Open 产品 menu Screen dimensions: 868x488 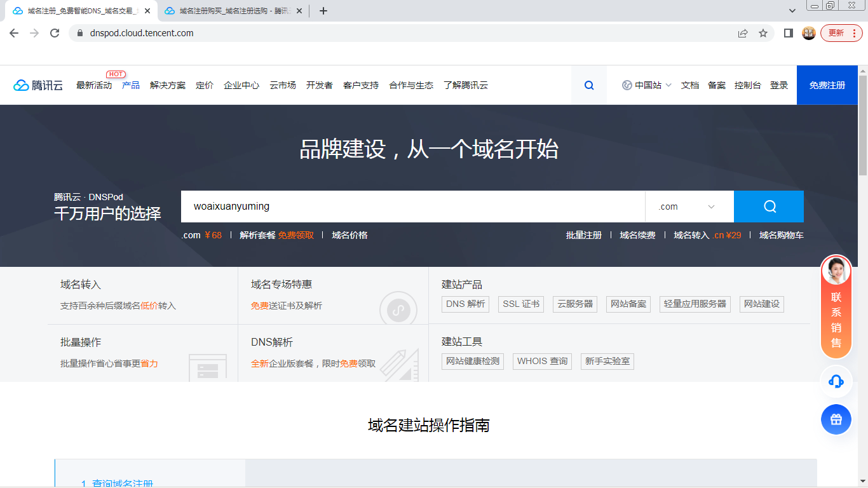(x=131, y=85)
